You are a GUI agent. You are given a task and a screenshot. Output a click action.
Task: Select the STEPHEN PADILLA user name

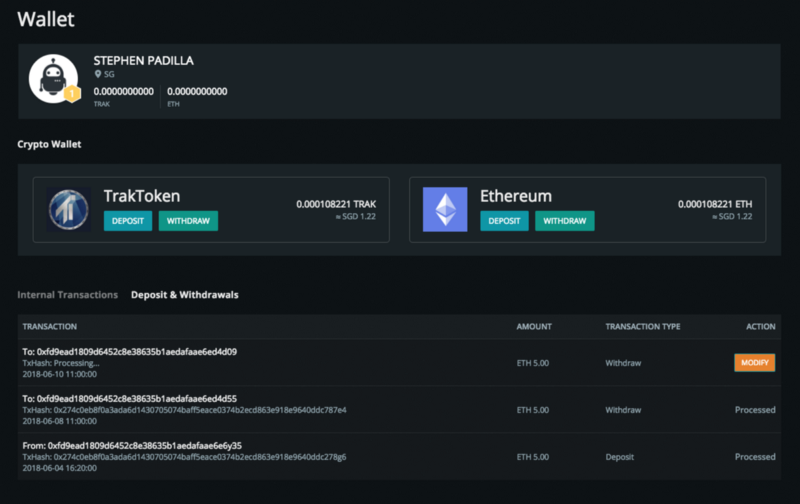tap(143, 61)
